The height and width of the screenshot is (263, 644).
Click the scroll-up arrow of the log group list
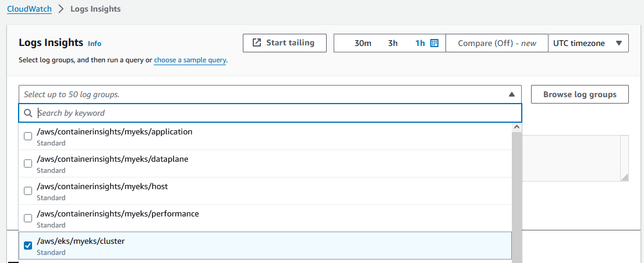coord(516,127)
